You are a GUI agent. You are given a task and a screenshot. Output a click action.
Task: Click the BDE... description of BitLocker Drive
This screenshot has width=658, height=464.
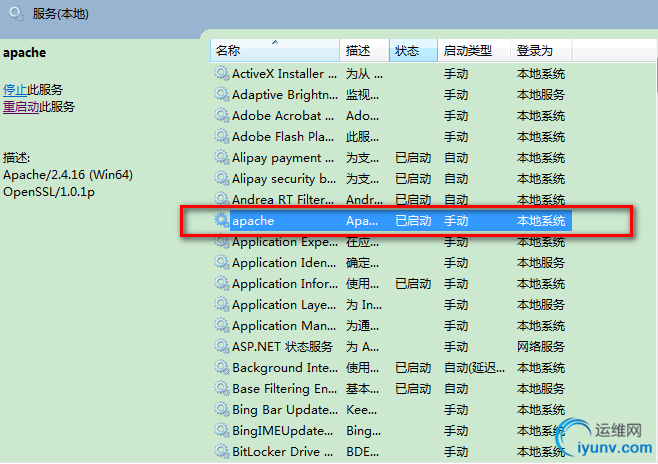(x=363, y=452)
